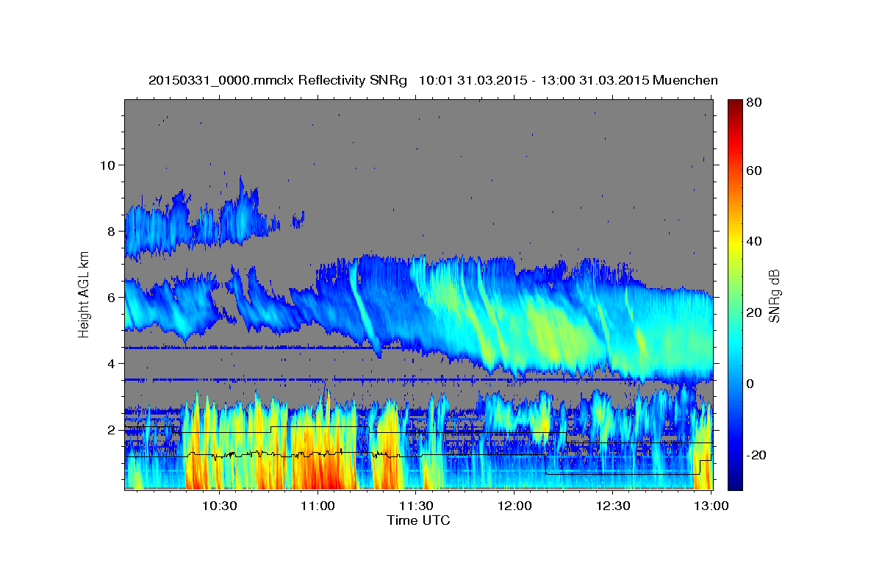Viewport: 882px width, 588px height.
Task: Click the dark blue bottom of the colorbar
Action: [735, 481]
